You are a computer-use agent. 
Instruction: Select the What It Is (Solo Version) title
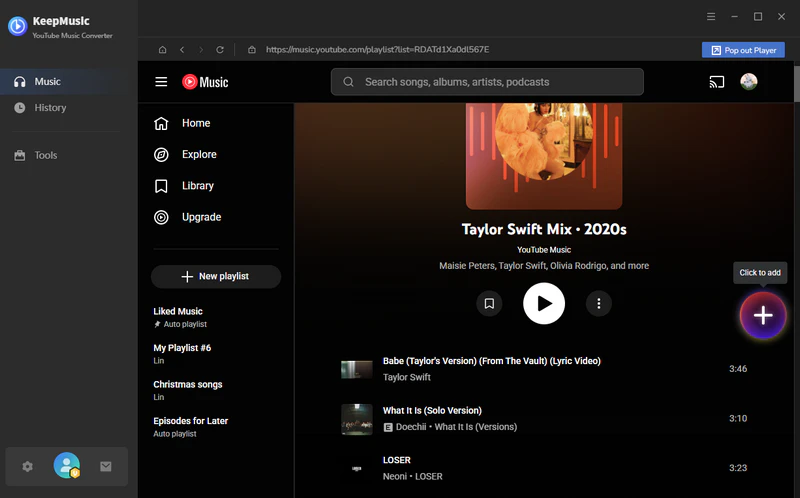(432, 410)
